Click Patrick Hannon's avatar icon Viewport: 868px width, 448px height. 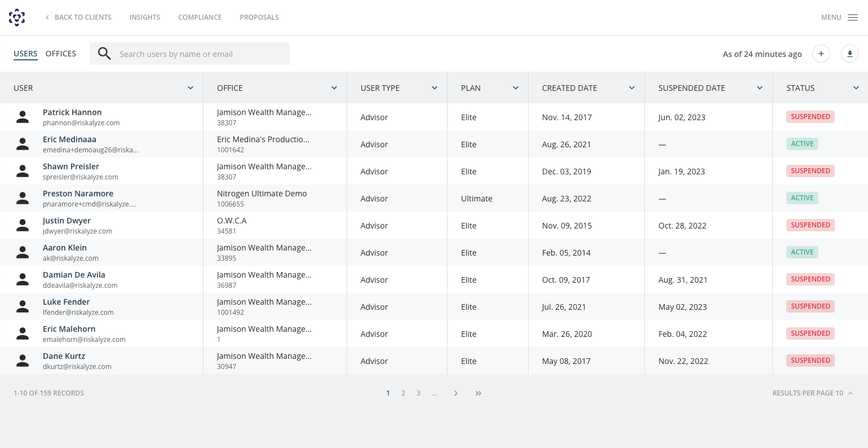[x=23, y=117]
